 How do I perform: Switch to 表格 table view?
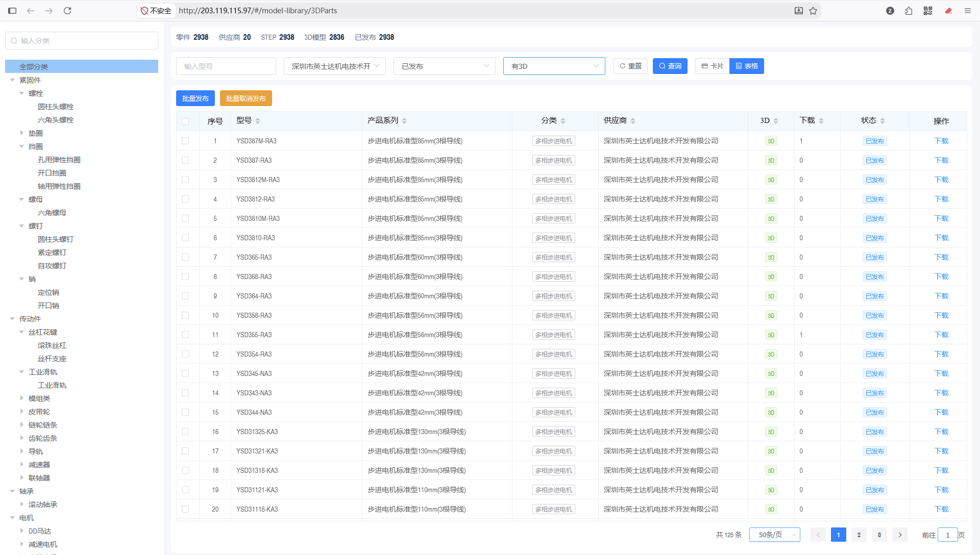tap(747, 66)
